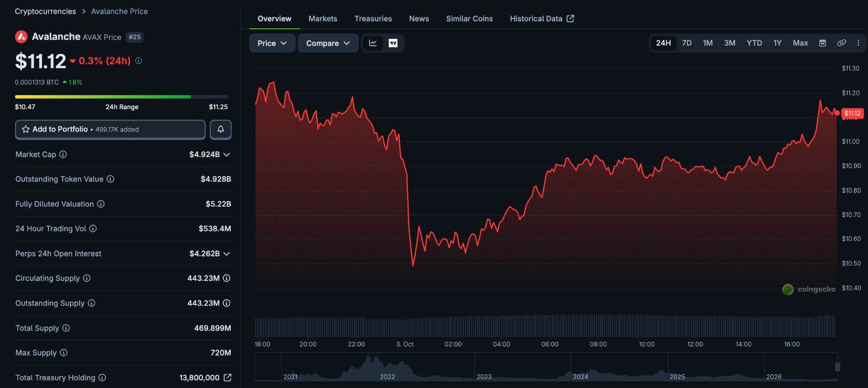The height and width of the screenshot is (388, 868).
Task: Open the Markets tab
Action: 323,19
